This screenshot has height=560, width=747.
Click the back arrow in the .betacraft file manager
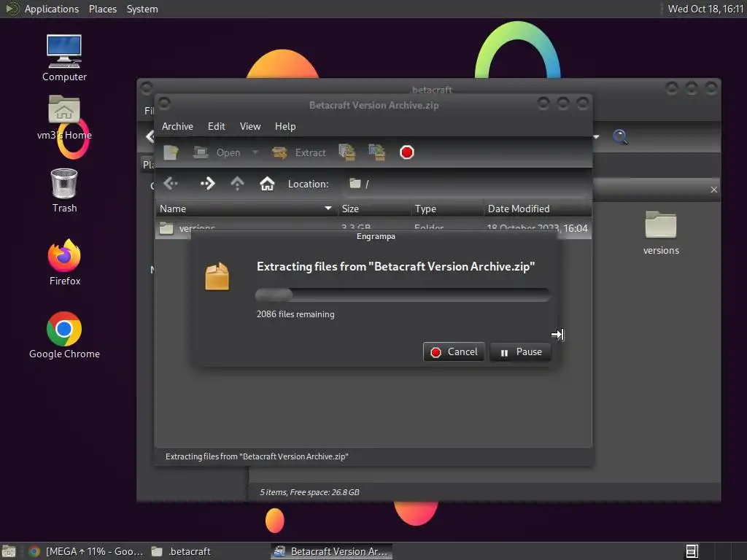[150, 136]
